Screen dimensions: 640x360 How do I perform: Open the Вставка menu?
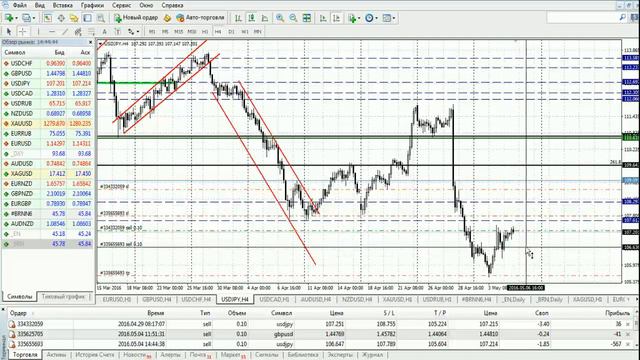(62, 5)
